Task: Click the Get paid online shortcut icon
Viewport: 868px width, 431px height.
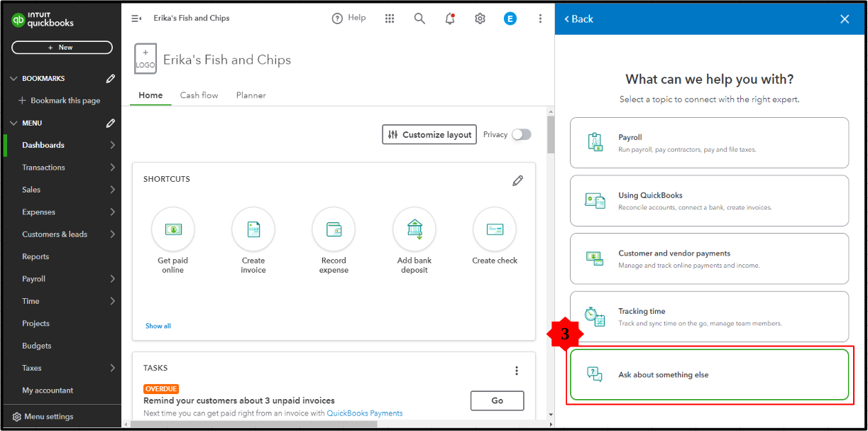Action: pyautogui.click(x=173, y=229)
